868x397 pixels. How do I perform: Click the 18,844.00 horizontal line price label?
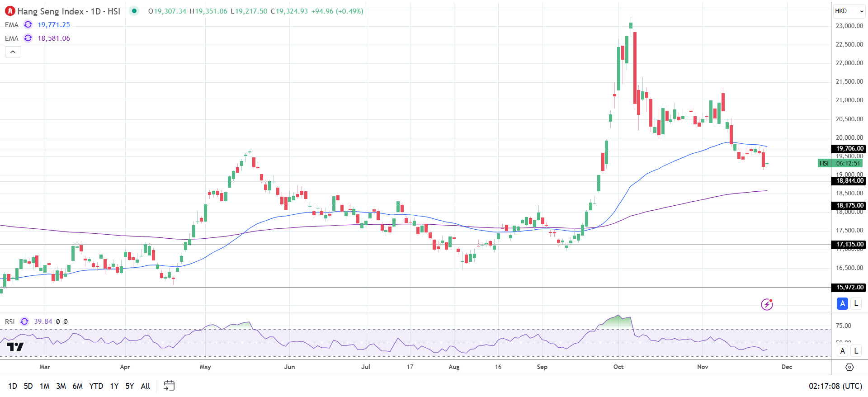[x=849, y=181]
